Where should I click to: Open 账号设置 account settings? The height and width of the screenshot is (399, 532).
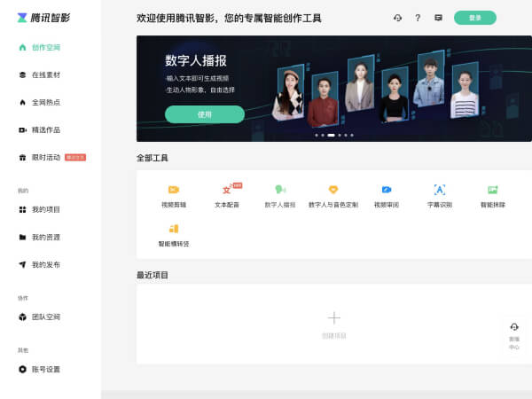(45, 369)
